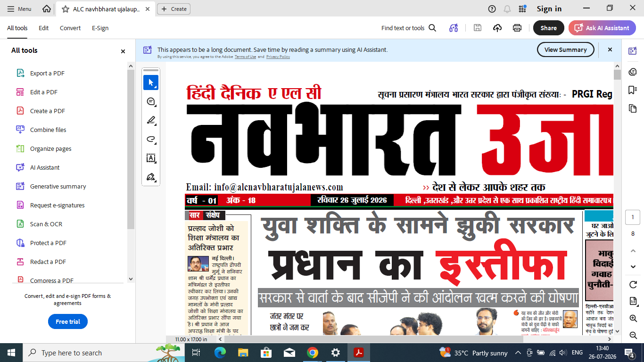This screenshot has width=644, height=362.
Task: Switch to All tools tab
Action: (x=17, y=28)
